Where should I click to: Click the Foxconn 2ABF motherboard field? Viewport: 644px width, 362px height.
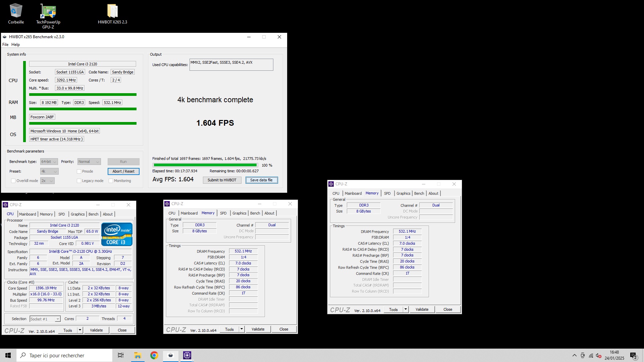point(42,117)
